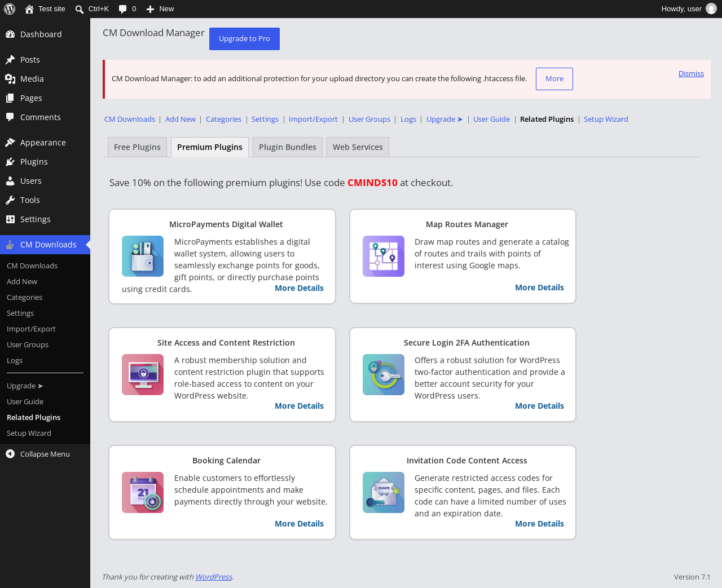Open Logs link in top navigation
Viewport: 722px width, 588px height.
[x=408, y=119]
